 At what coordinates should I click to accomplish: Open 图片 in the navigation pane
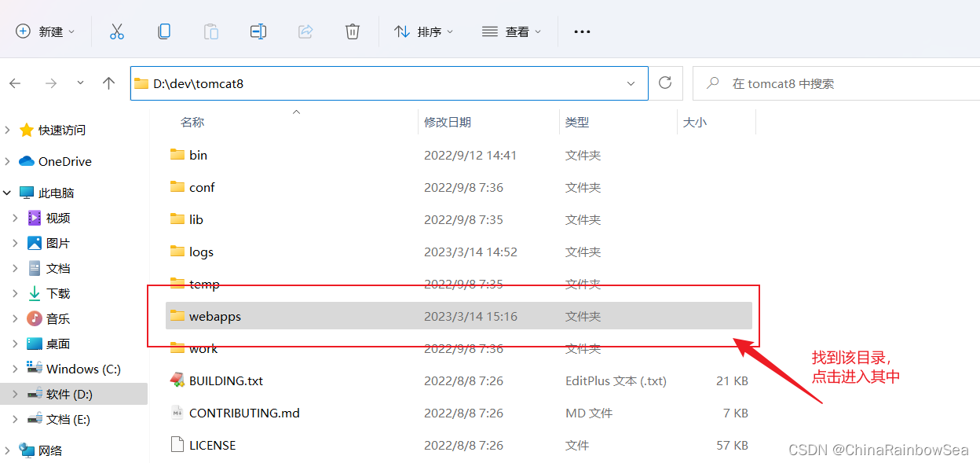click(58, 243)
